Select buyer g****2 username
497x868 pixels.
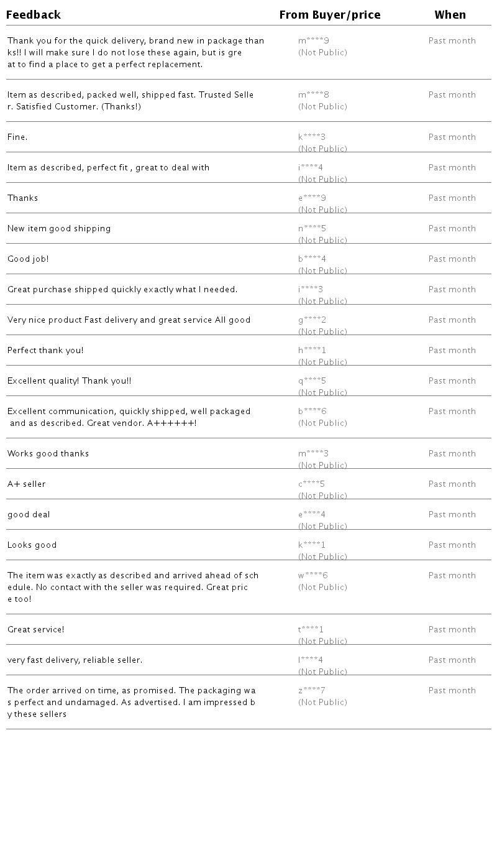coord(312,320)
